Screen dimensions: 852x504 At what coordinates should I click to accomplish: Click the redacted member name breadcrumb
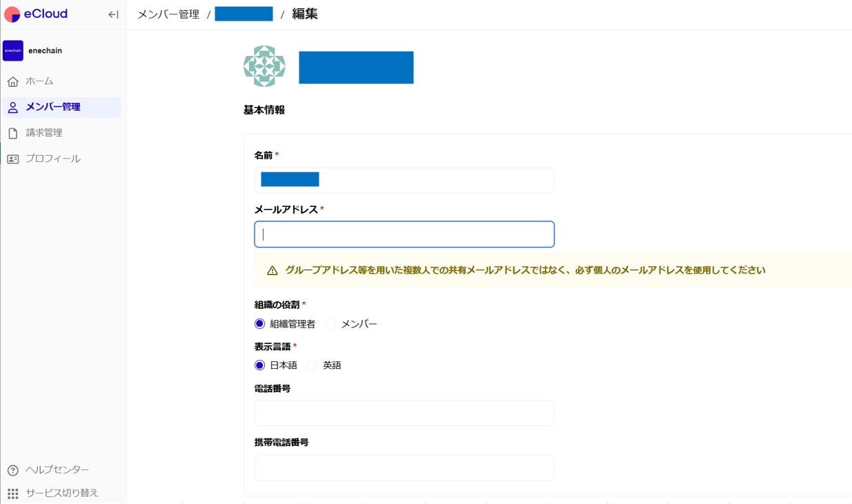[x=244, y=14]
